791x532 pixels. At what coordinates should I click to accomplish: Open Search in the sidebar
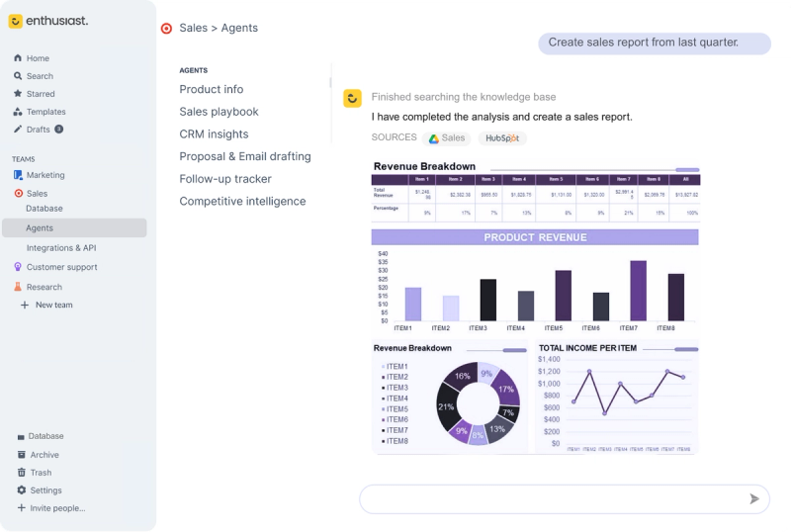click(40, 76)
